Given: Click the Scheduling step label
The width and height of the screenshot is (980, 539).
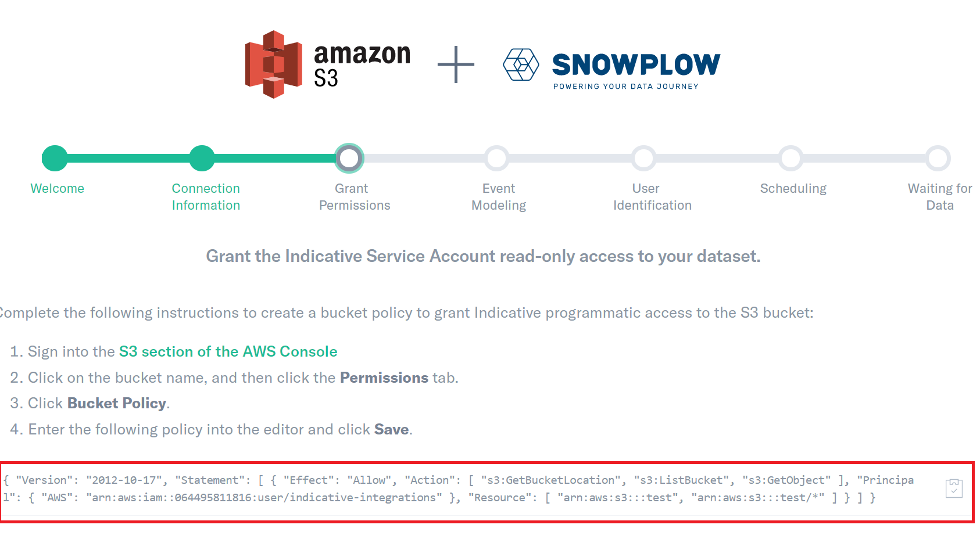Looking at the screenshot, I should pyautogui.click(x=793, y=188).
